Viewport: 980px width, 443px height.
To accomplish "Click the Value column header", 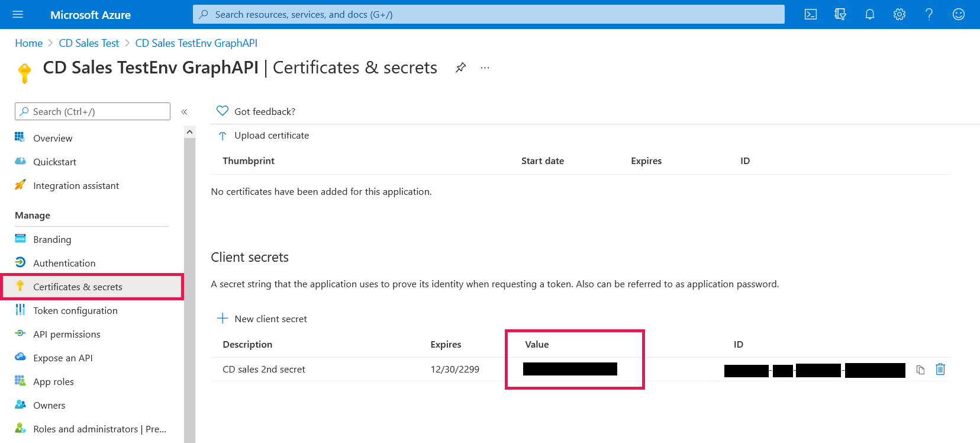I will (537, 344).
